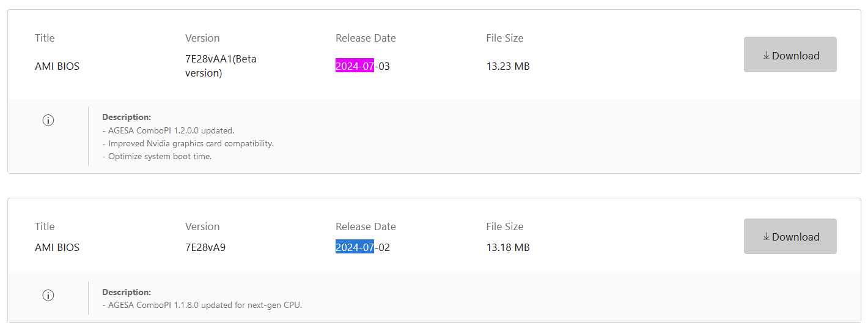Click File Size header above 13.18 MB
Screen dimensions: 868x333
[505, 226]
